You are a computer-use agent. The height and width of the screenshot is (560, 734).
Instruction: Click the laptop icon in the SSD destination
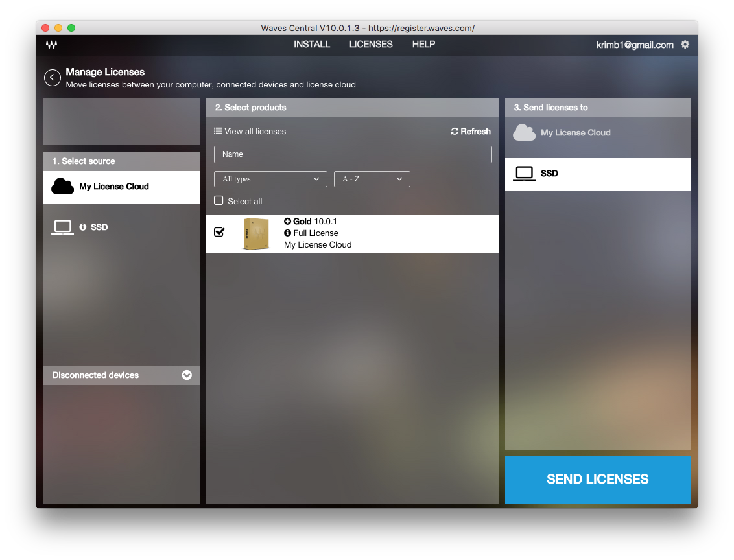[x=525, y=174]
